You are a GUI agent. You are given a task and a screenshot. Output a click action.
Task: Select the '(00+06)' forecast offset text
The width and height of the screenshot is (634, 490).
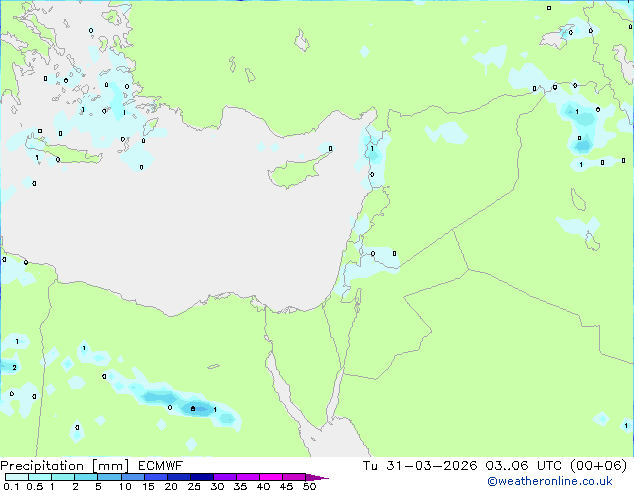598,466
